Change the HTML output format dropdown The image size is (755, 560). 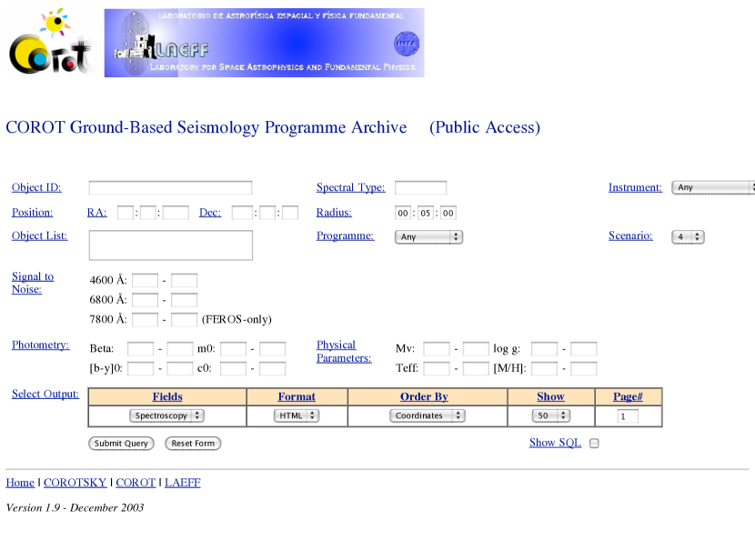point(297,415)
